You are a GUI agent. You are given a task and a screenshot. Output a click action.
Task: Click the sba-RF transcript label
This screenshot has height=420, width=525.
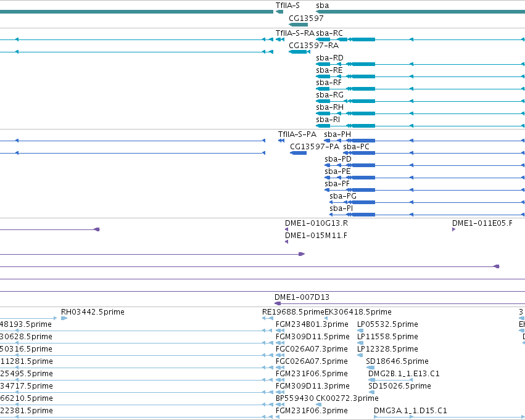coord(329,83)
